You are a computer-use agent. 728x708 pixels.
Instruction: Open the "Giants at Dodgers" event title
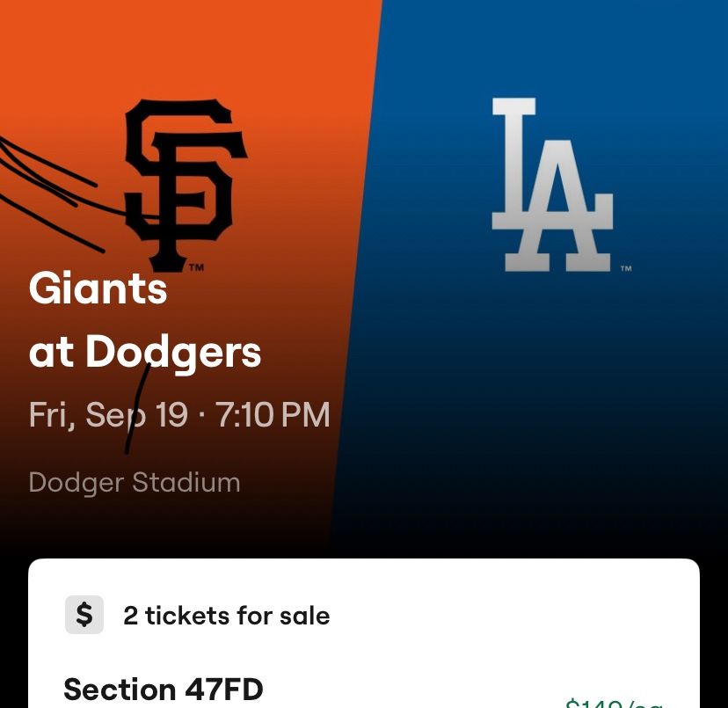pyautogui.click(x=145, y=320)
